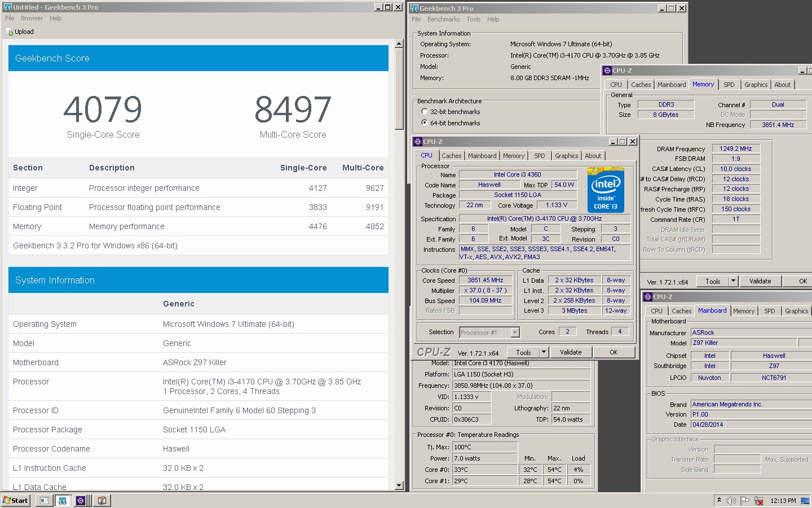Click OK button in CPU-Z CPU window
Image resolution: width=812 pixels, height=508 pixels.
click(614, 352)
